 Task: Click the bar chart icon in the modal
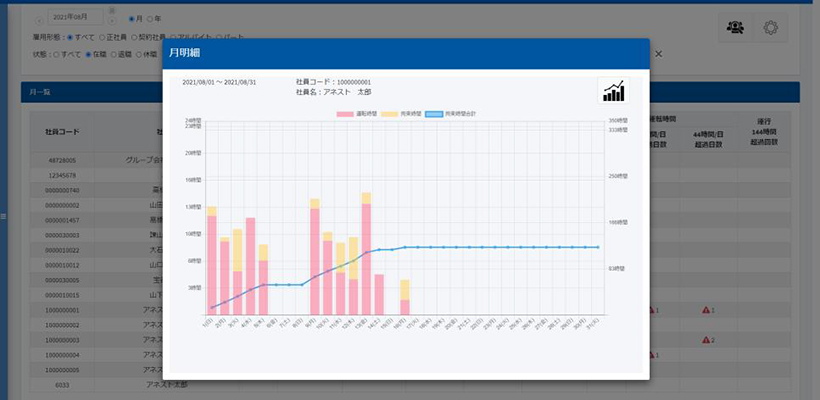click(x=614, y=91)
